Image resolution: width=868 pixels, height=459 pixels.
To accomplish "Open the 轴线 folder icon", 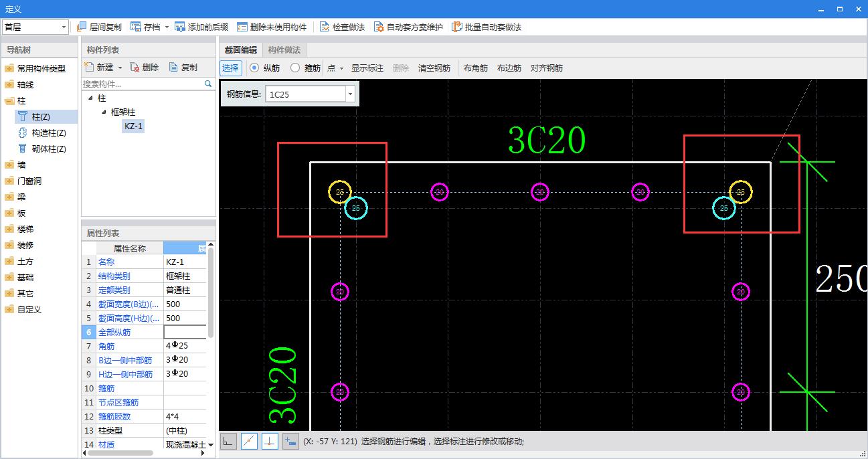I will point(9,84).
